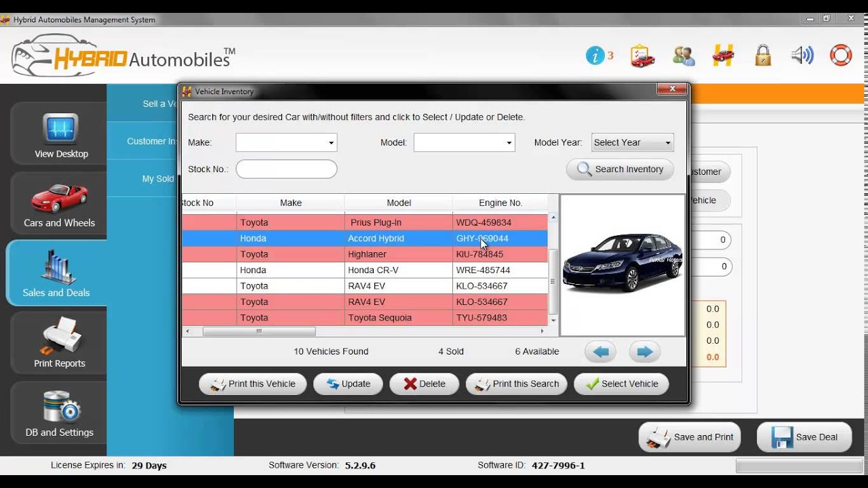
Task: Show next vehicle image with right arrow
Action: point(645,351)
